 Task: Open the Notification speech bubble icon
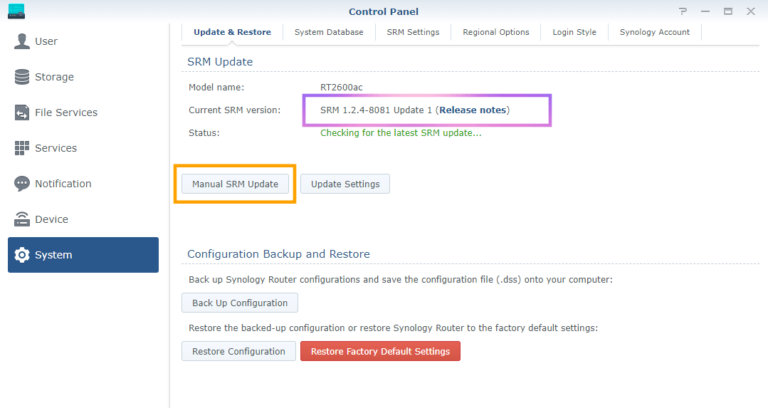(22, 184)
